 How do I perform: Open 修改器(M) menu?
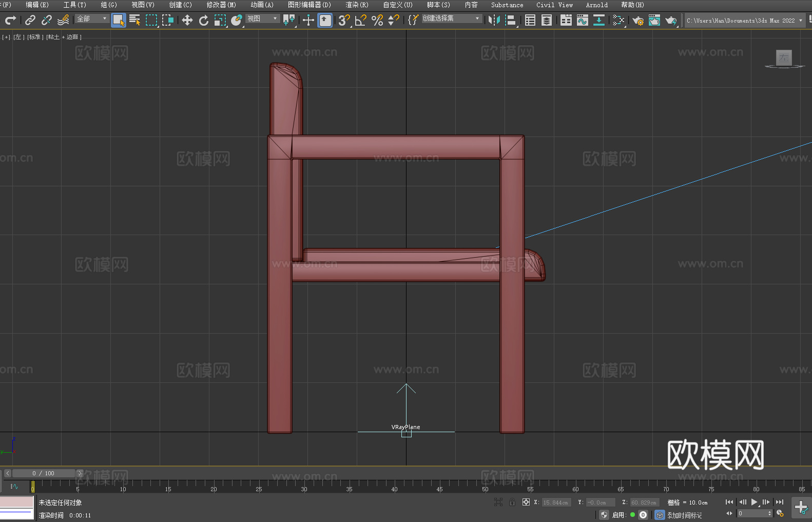coord(221,5)
